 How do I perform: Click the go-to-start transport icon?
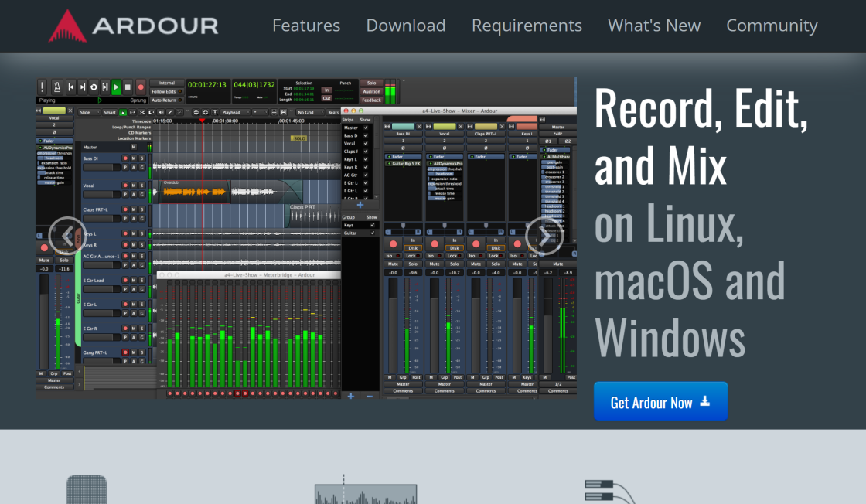pyautogui.click(x=73, y=87)
